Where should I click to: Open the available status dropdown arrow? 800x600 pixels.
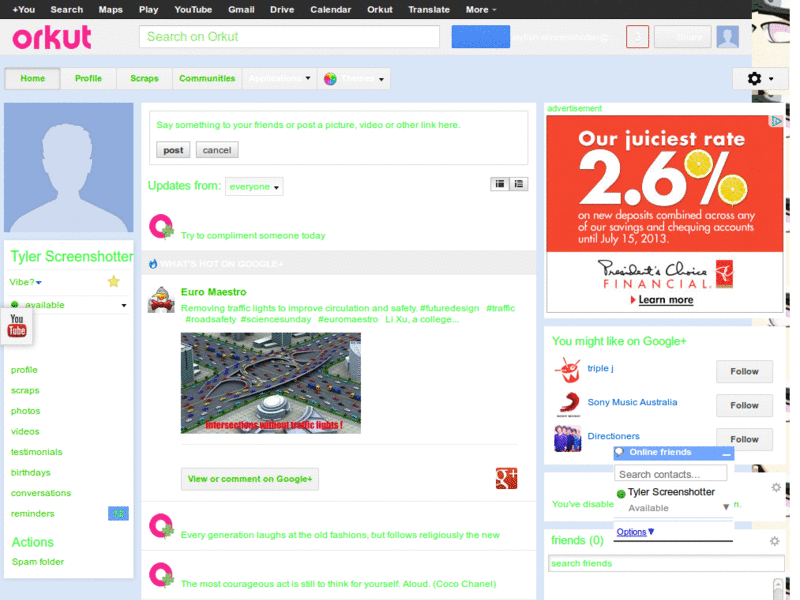[123, 305]
